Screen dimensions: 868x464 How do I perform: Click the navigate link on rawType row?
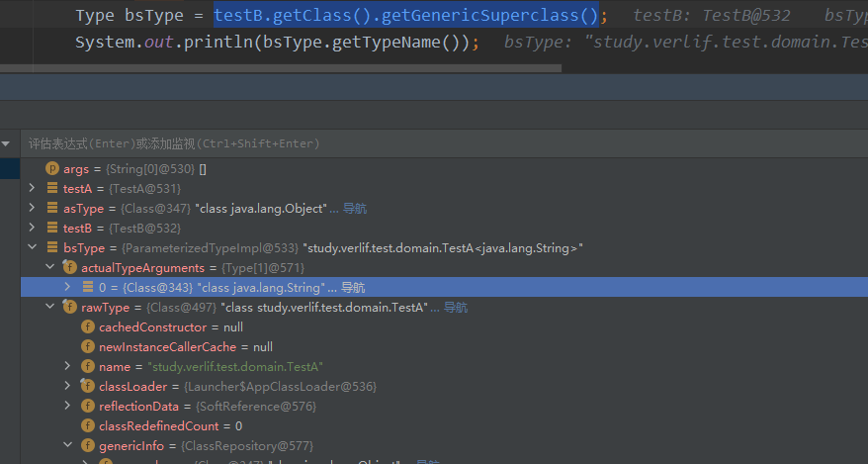coord(455,308)
